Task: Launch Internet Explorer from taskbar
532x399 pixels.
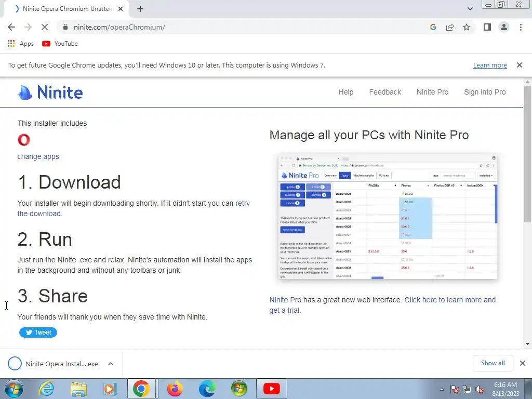Action: click(46, 389)
